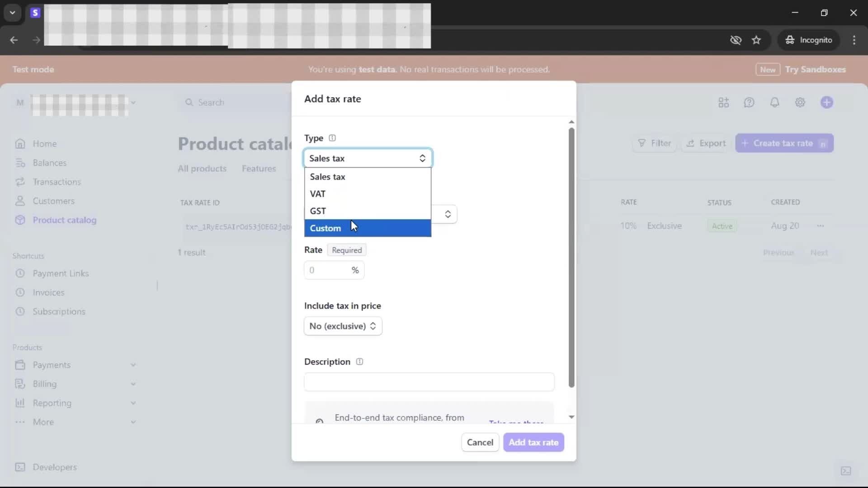This screenshot has width=868, height=488.
Task: Open the Payment Links shortcut
Action: click(x=61, y=273)
